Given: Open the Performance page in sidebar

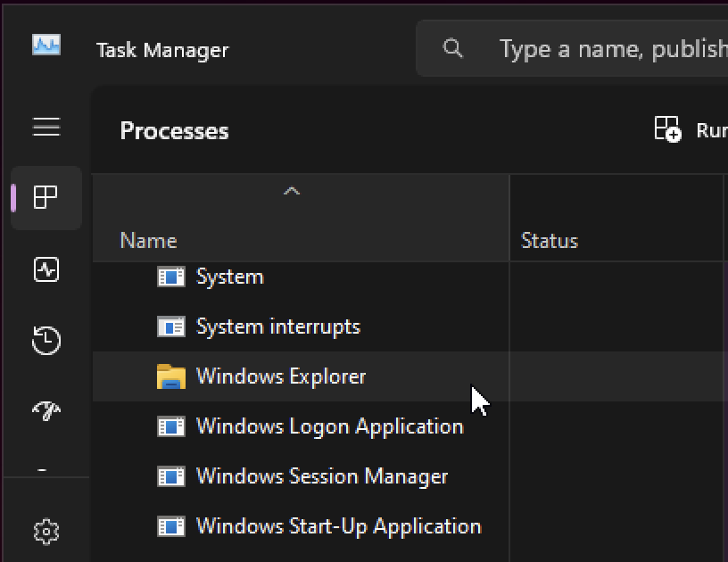Looking at the screenshot, I should (46, 269).
